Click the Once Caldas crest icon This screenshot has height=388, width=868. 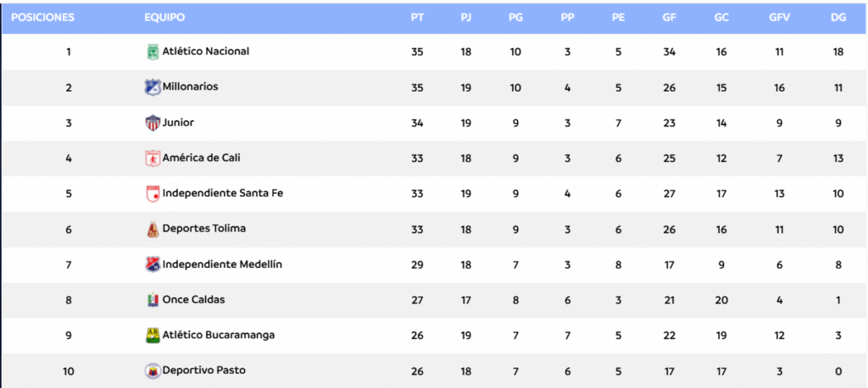153,300
